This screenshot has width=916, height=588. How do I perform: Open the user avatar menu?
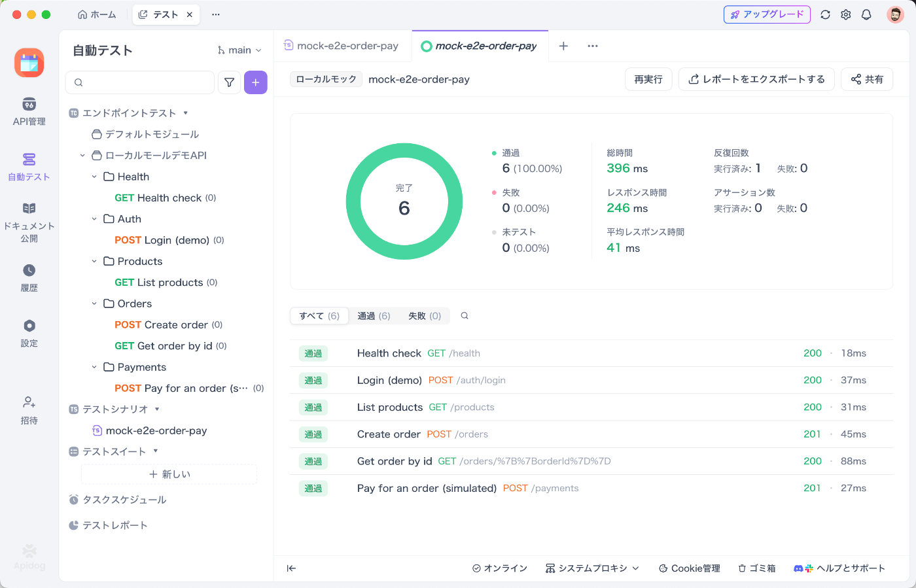pos(895,14)
